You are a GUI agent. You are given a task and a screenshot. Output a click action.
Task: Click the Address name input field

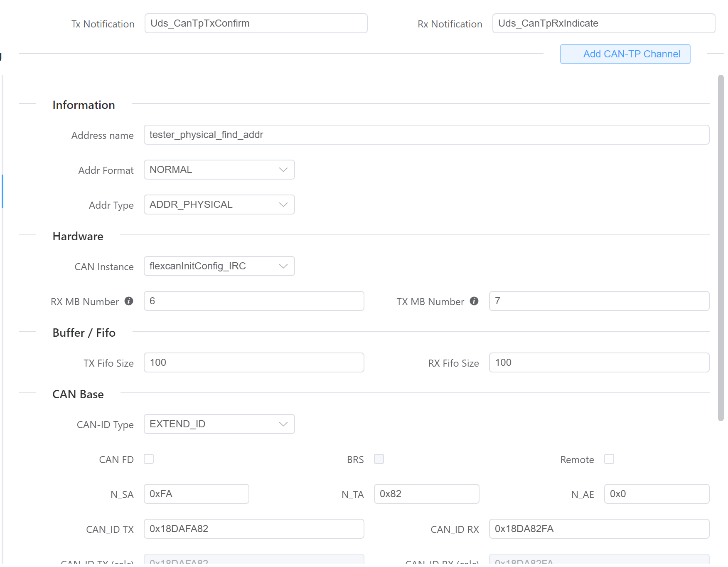click(x=426, y=135)
